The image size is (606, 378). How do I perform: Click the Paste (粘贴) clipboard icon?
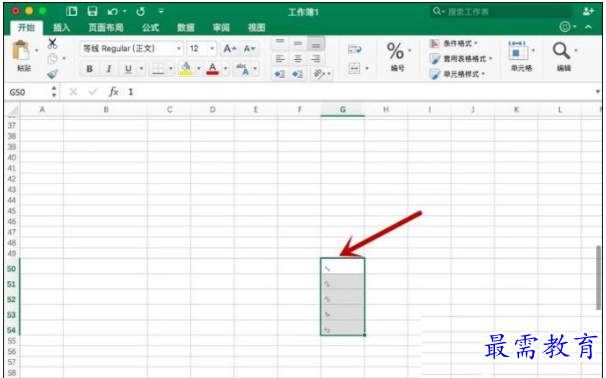(x=20, y=50)
